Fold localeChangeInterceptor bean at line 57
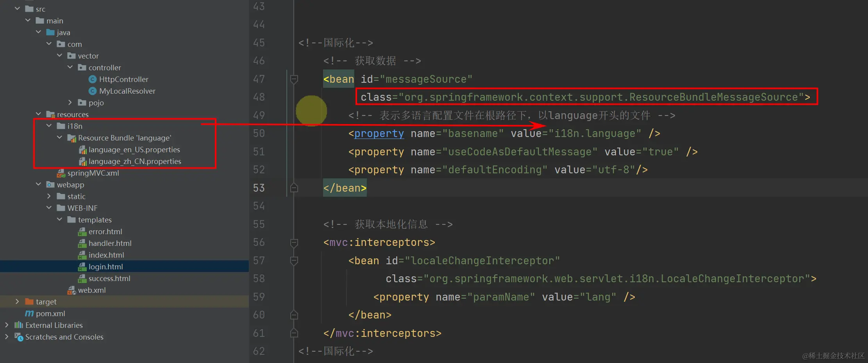 [294, 261]
